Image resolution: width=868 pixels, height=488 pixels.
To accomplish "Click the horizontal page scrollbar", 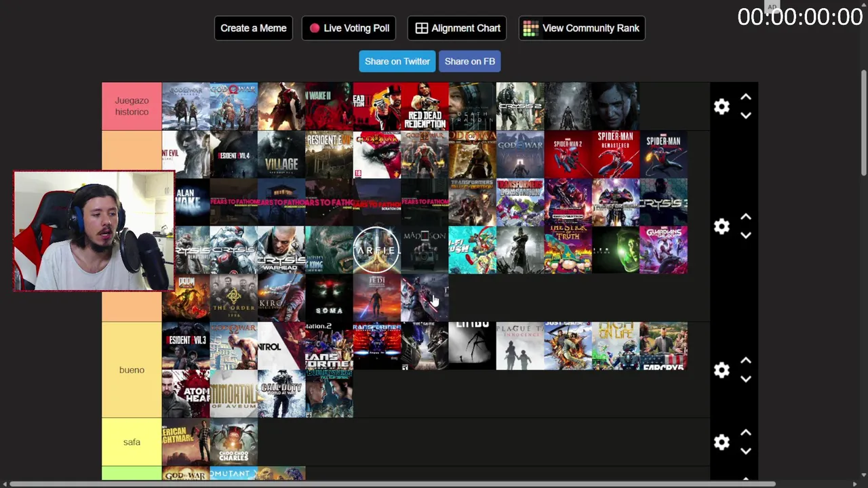I will (392, 484).
